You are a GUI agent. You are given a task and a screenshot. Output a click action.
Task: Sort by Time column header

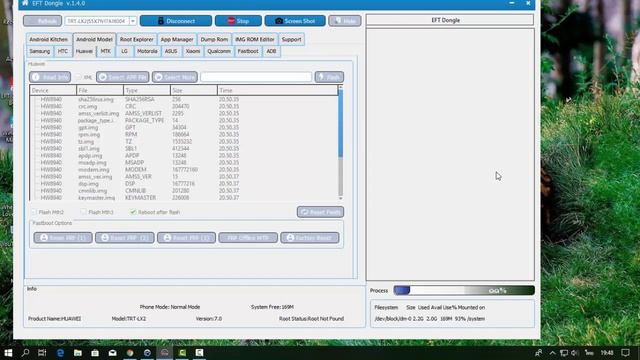[277, 91]
